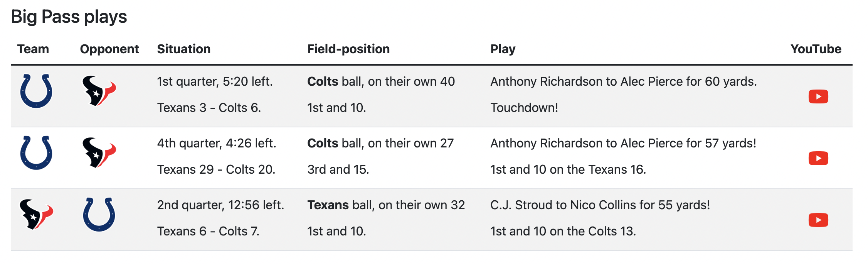The image size is (868, 264).
Task: Click Texans opponent logo in second row
Action: (99, 153)
